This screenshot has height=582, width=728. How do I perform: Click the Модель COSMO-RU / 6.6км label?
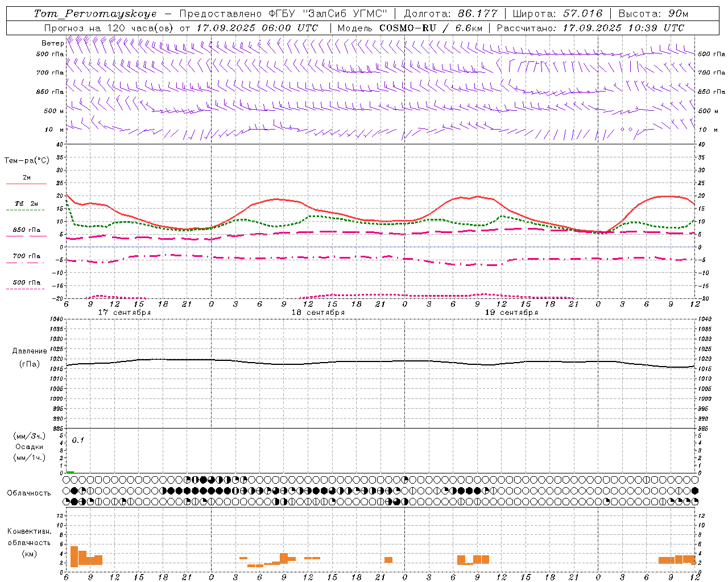pyautogui.click(x=409, y=28)
